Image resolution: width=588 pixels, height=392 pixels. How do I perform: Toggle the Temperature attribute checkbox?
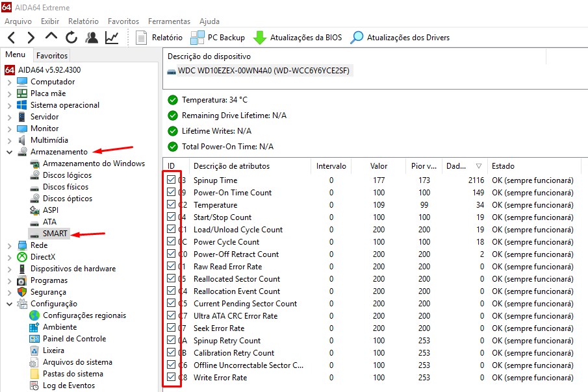point(172,204)
